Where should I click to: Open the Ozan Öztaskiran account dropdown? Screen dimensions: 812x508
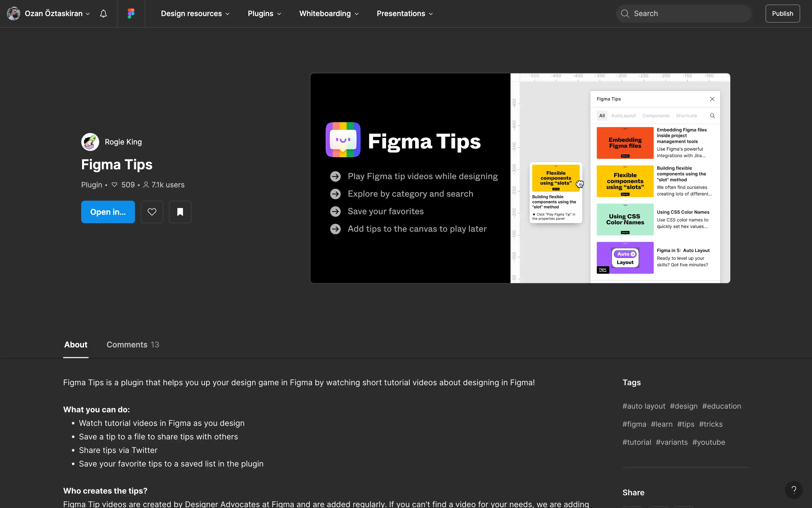(x=58, y=14)
